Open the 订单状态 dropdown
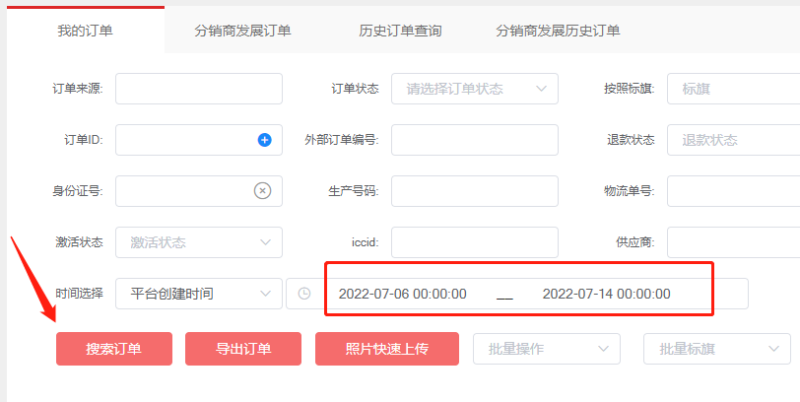 pos(474,89)
